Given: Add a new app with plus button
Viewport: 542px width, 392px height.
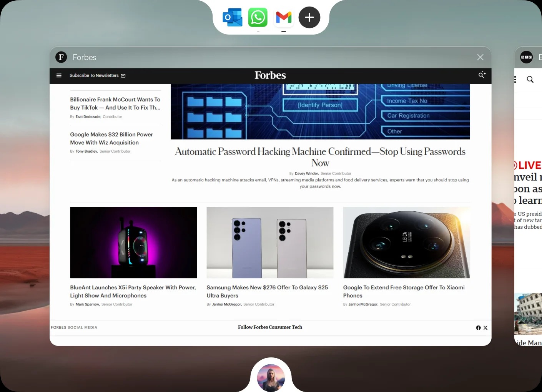Looking at the screenshot, I should (x=309, y=17).
